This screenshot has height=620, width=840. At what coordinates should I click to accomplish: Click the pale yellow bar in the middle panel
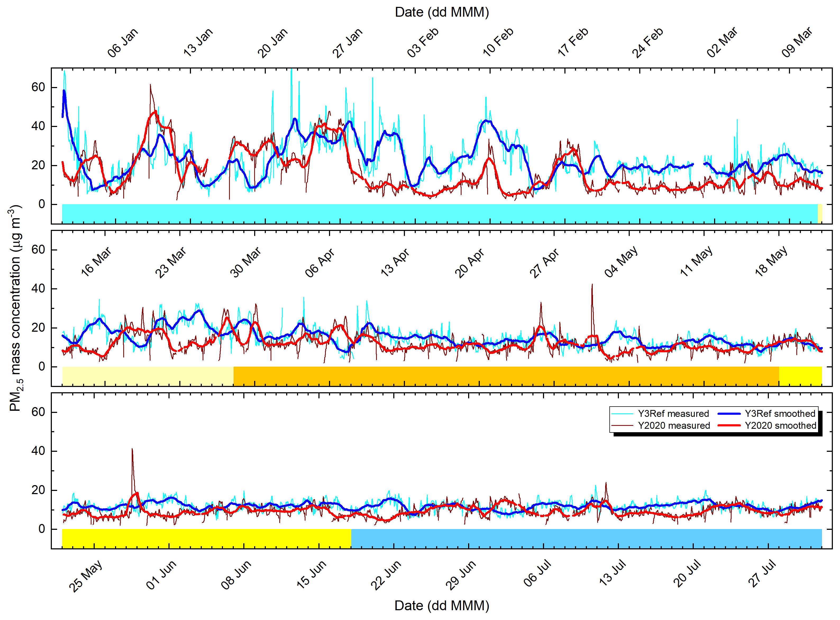pos(147,376)
